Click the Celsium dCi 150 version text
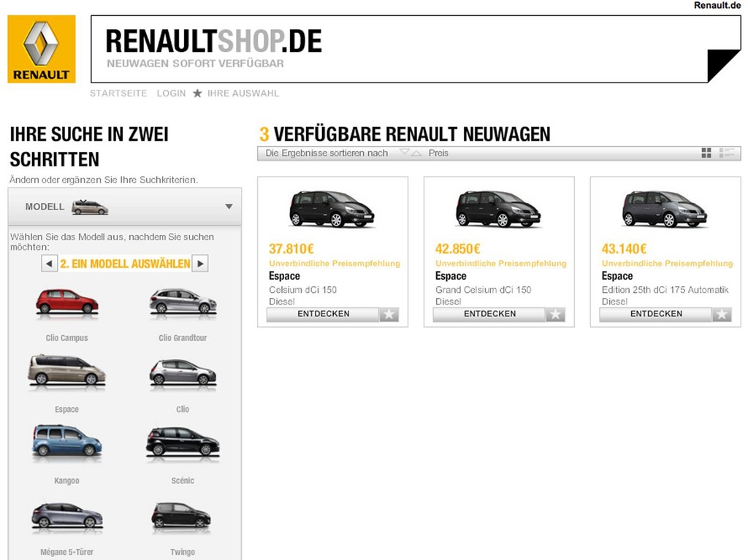This screenshot has width=748, height=560. pos(303,290)
